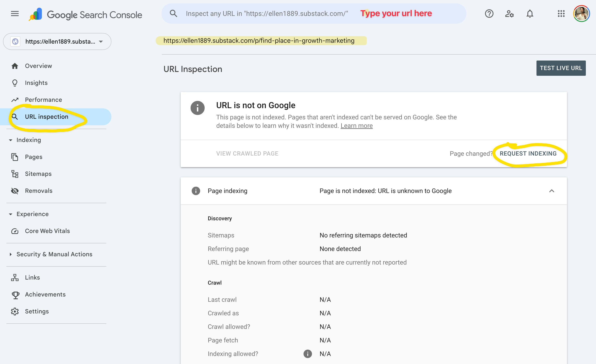Click the Google account profile avatar
Image resolution: width=596 pixels, height=364 pixels.
click(581, 14)
